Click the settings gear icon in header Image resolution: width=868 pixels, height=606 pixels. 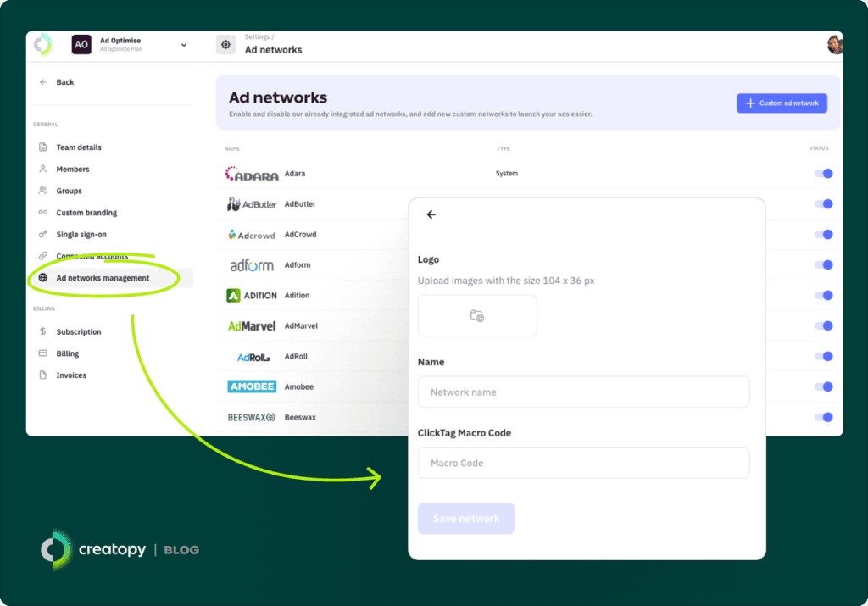[x=225, y=45]
